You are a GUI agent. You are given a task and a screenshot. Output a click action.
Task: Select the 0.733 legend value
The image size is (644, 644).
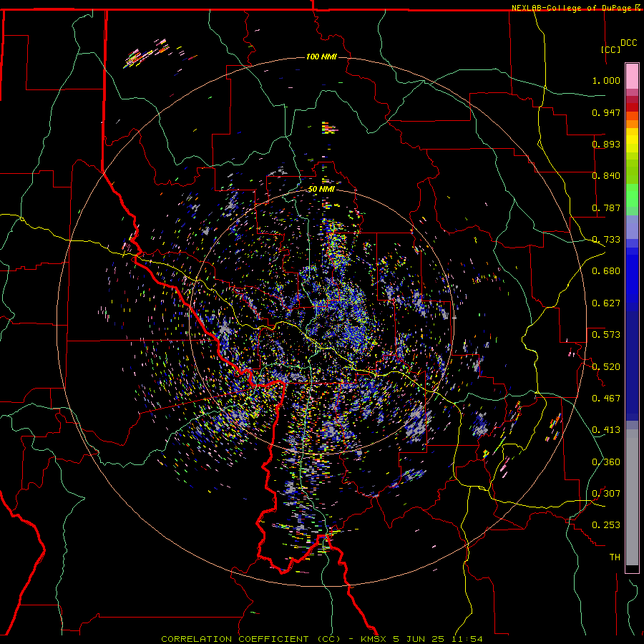(x=606, y=240)
